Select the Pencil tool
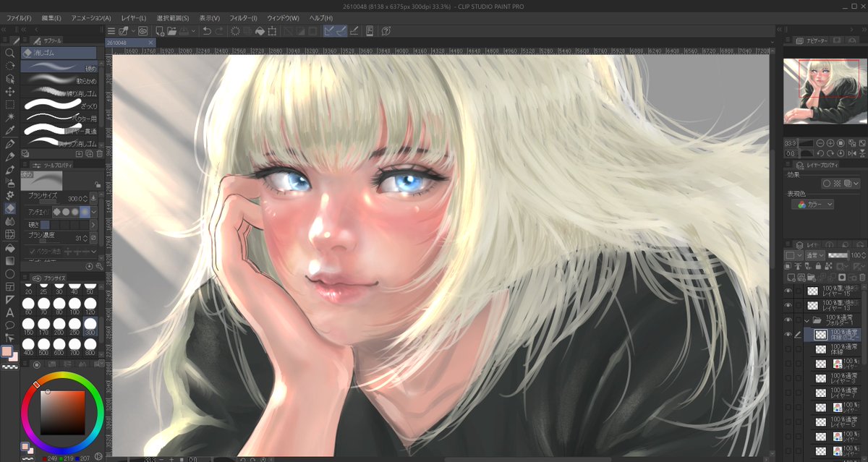 (9, 157)
